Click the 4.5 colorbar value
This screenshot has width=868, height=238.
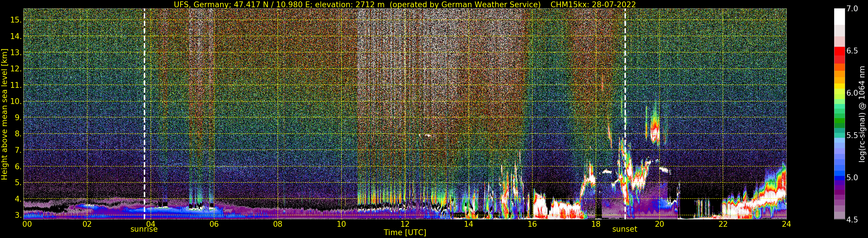pyautogui.click(x=852, y=220)
